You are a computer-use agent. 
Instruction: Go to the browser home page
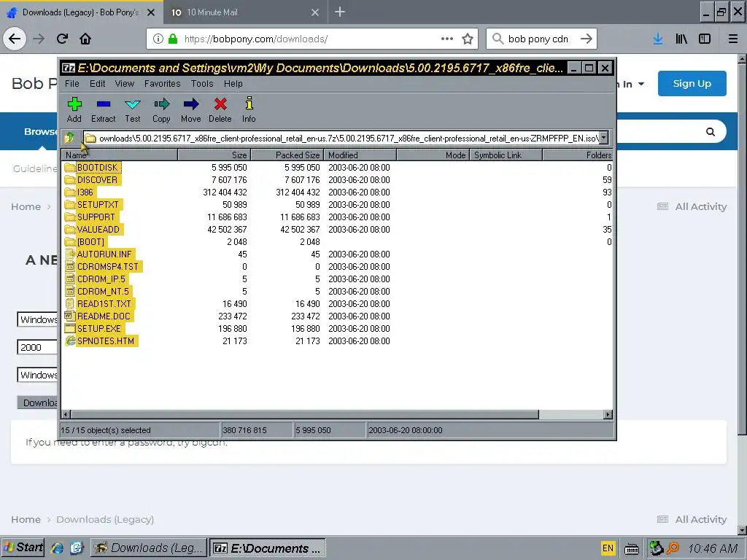click(x=85, y=39)
